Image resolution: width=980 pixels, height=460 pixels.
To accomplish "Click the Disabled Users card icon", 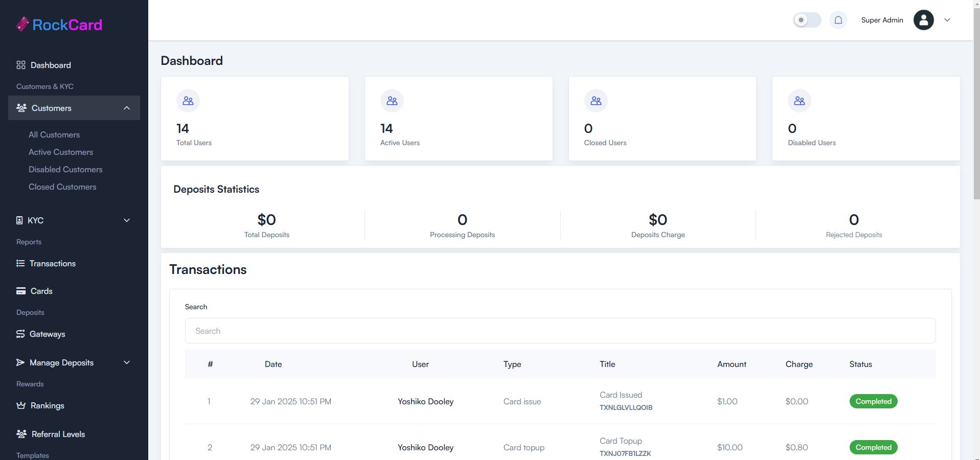I will (x=799, y=101).
